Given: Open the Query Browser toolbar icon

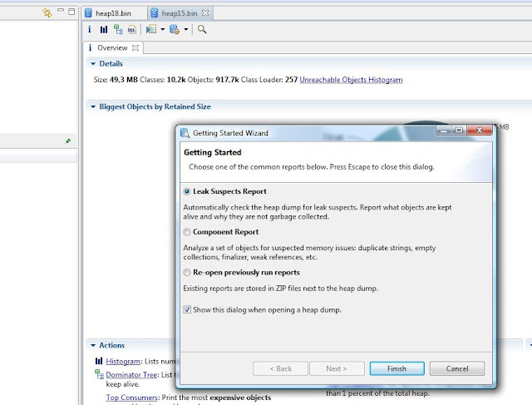Looking at the screenshot, I should pos(175,30).
